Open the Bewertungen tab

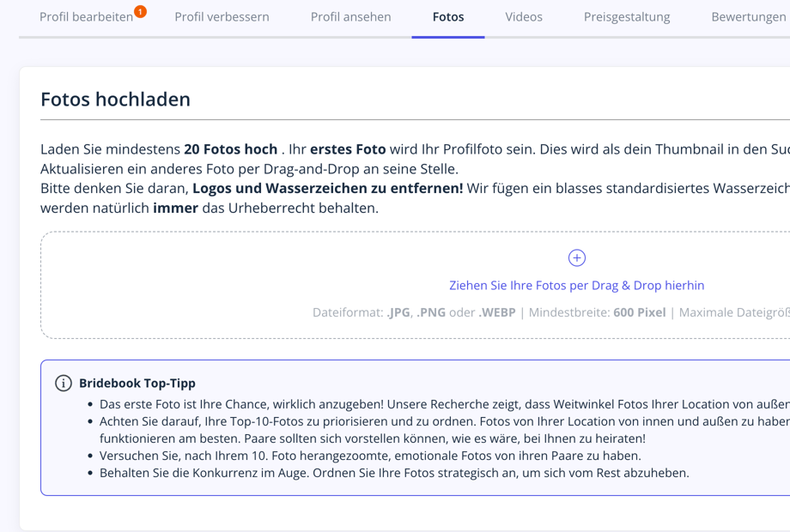tap(748, 17)
